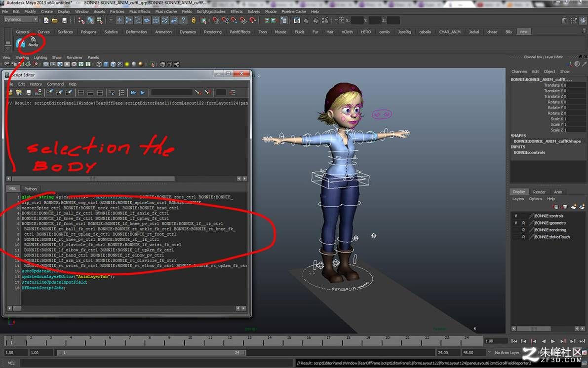Show history only layout in Script Editor

point(81,93)
